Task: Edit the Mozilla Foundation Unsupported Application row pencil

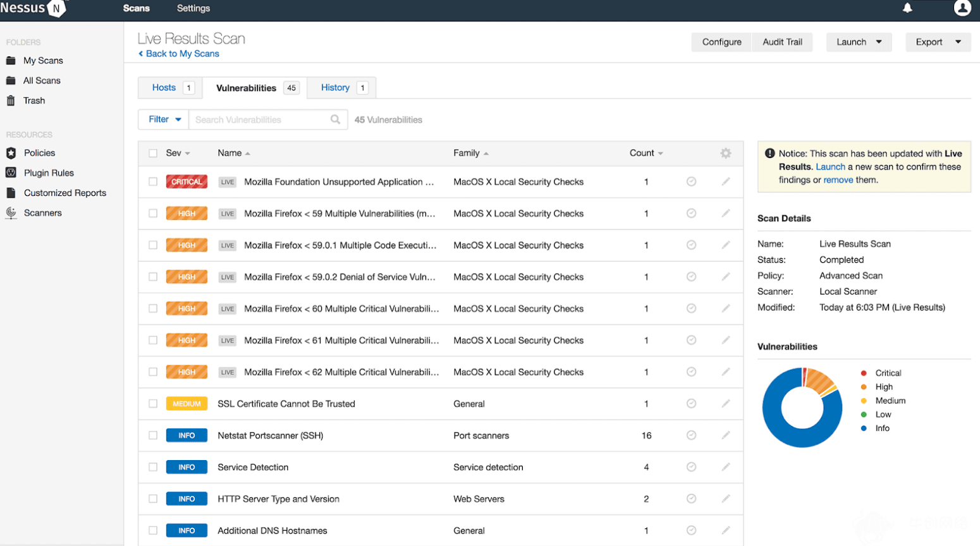Action: tap(725, 181)
